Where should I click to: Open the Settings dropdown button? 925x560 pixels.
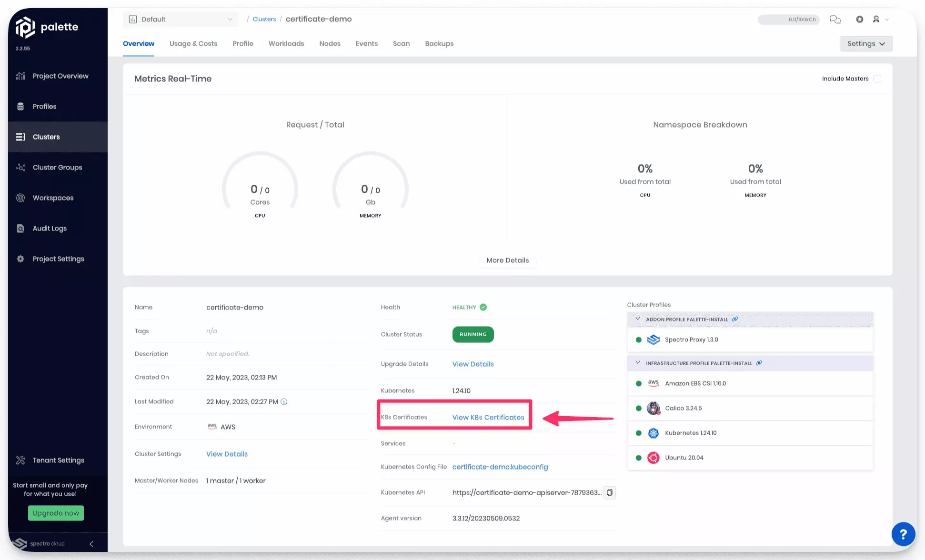click(x=865, y=43)
